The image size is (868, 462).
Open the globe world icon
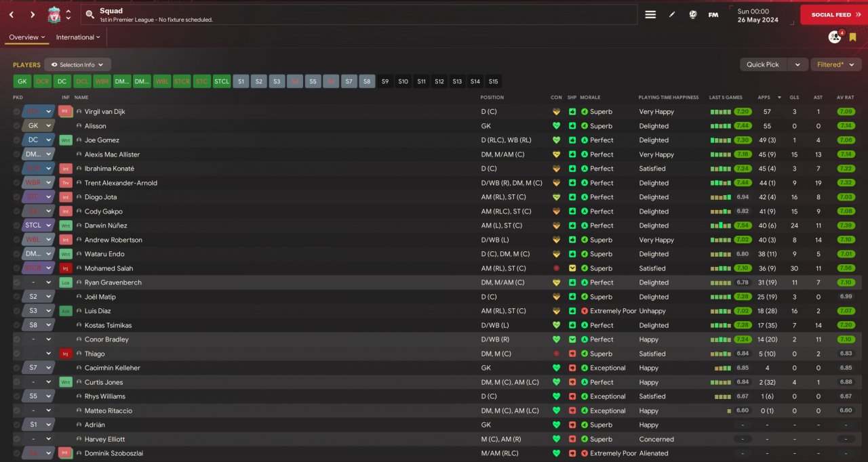coord(692,14)
